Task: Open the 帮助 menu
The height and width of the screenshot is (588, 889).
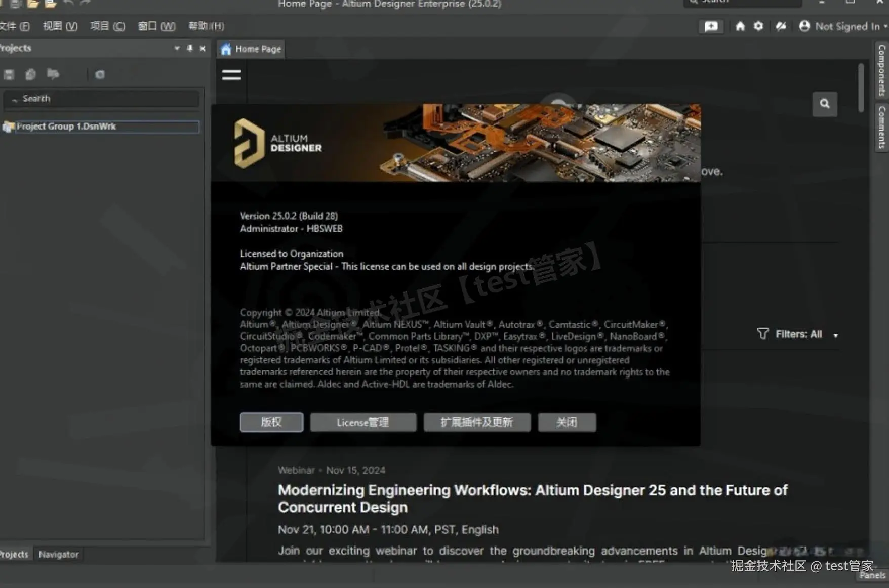Action: click(x=205, y=26)
